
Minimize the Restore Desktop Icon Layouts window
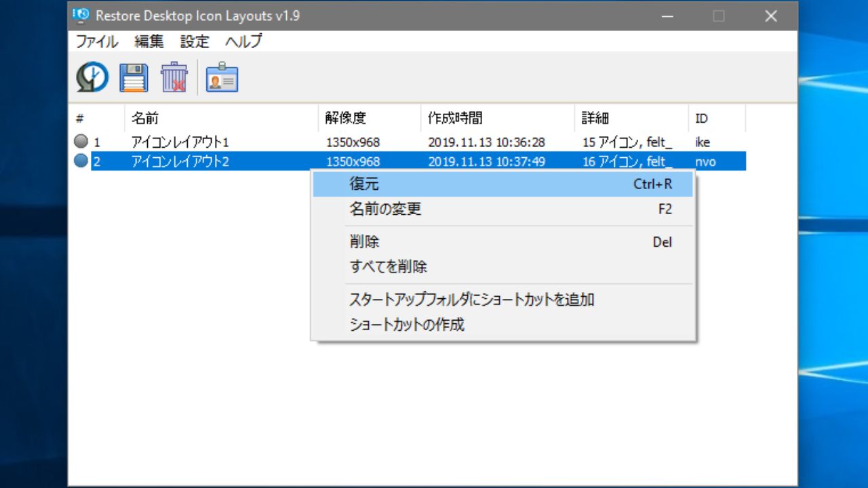[667, 16]
